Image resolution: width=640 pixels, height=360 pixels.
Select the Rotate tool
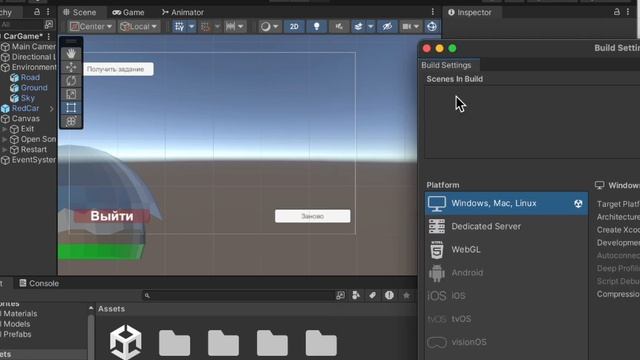click(x=71, y=81)
